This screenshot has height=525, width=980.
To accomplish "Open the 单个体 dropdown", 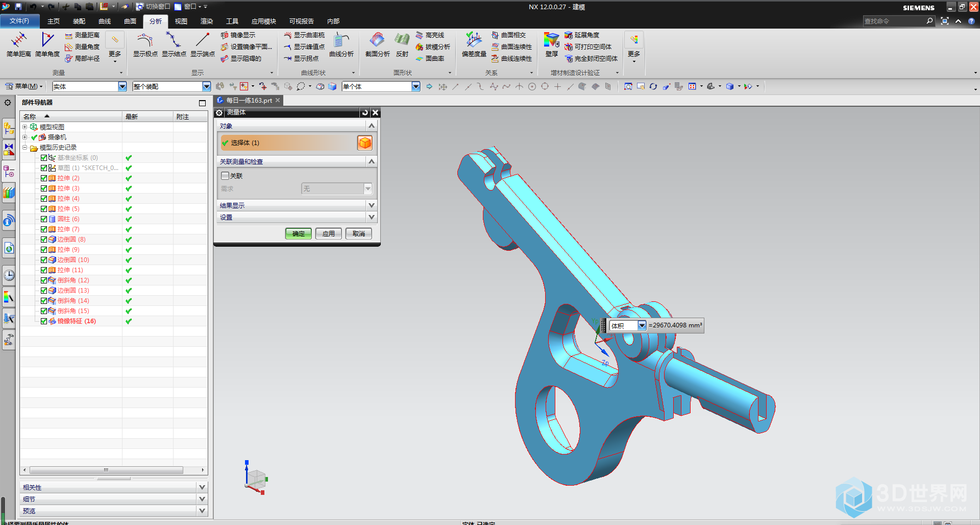I will tap(415, 87).
